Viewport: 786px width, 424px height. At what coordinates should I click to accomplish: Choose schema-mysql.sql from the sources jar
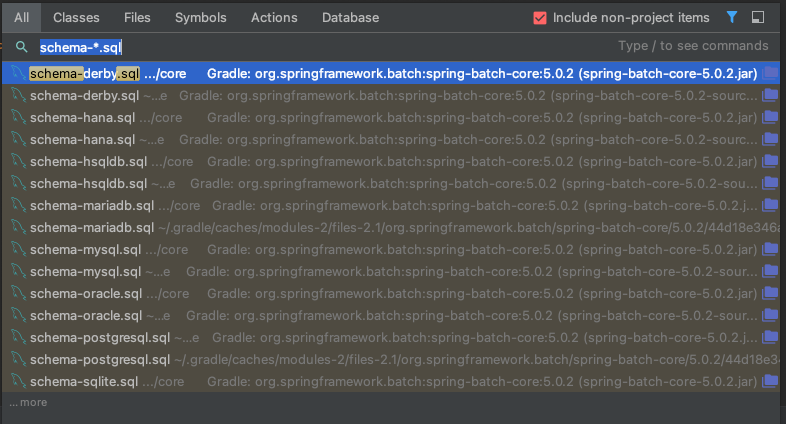391,272
